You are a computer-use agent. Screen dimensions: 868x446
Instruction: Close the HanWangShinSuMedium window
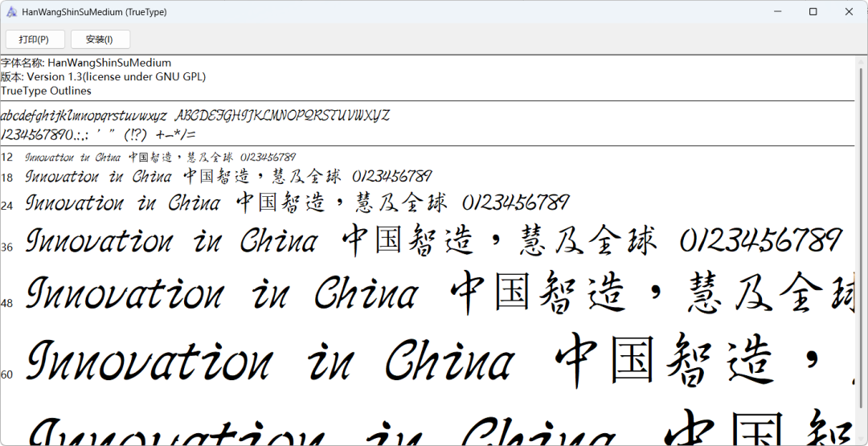(850, 11)
